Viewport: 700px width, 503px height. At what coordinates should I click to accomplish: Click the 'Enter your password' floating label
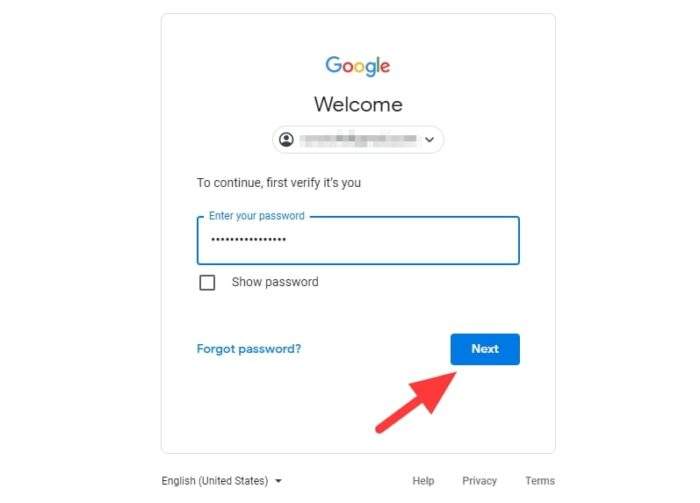click(257, 216)
